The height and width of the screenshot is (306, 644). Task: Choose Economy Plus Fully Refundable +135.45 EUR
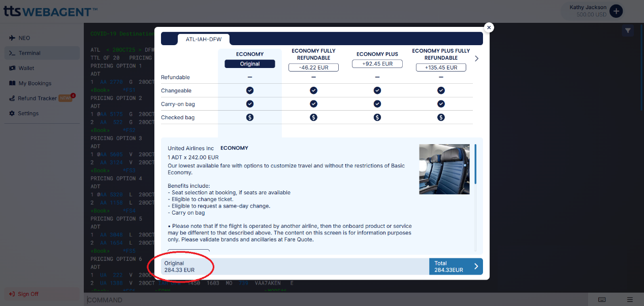pyautogui.click(x=441, y=67)
